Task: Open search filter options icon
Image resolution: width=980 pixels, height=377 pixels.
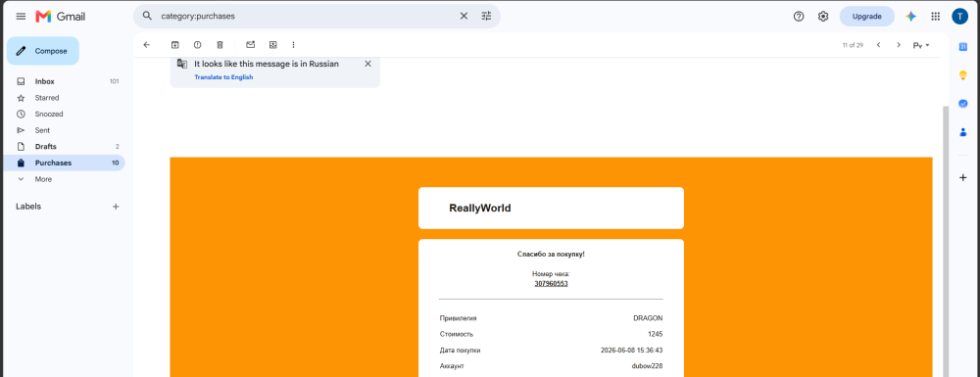Action: click(x=486, y=17)
